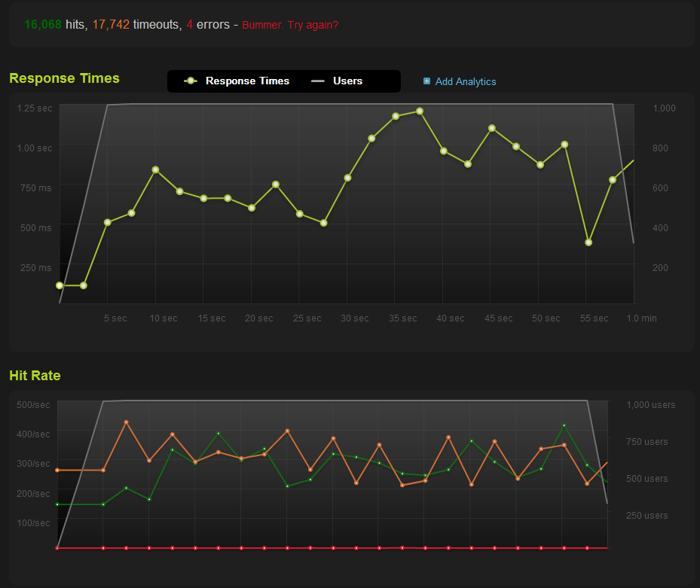This screenshot has height=588, width=700.
Task: Toggle the Response Times legend entry
Action: pyautogui.click(x=247, y=81)
